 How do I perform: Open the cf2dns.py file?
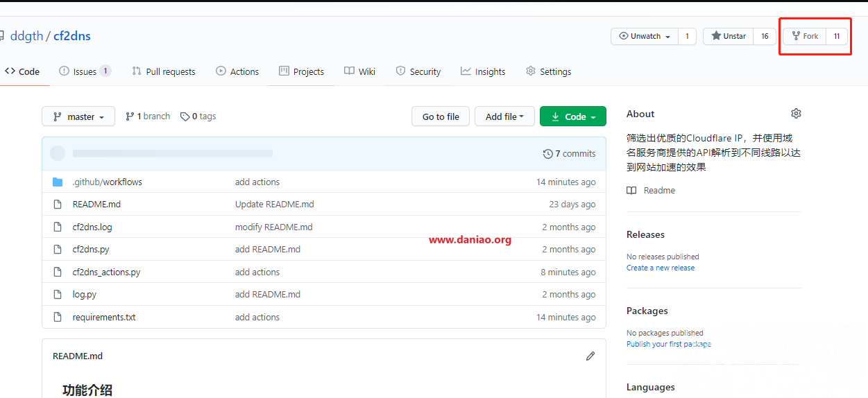(91, 249)
